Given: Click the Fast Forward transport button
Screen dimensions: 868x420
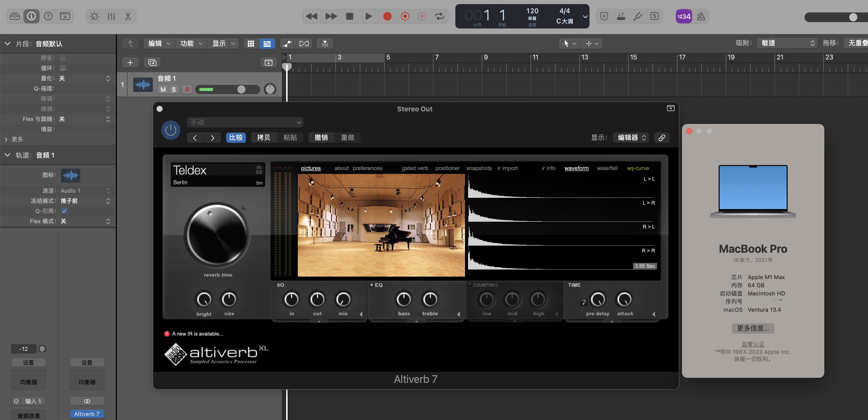Looking at the screenshot, I should click(331, 16).
